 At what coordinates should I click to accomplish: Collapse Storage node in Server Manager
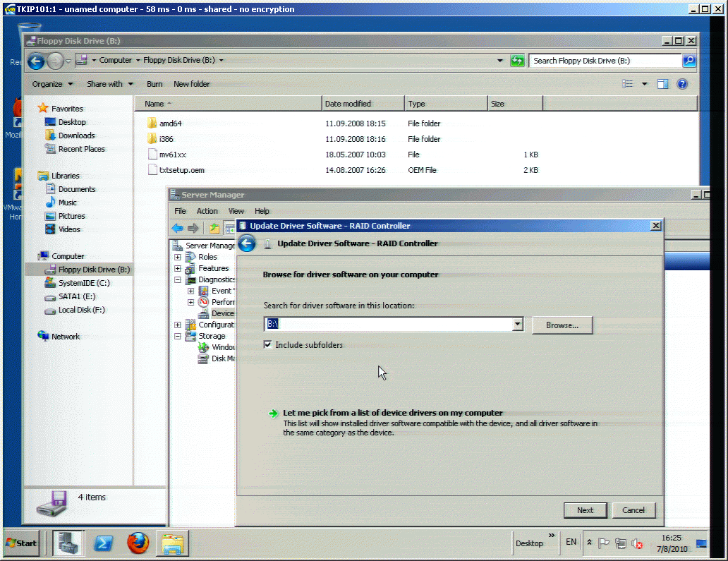(177, 336)
